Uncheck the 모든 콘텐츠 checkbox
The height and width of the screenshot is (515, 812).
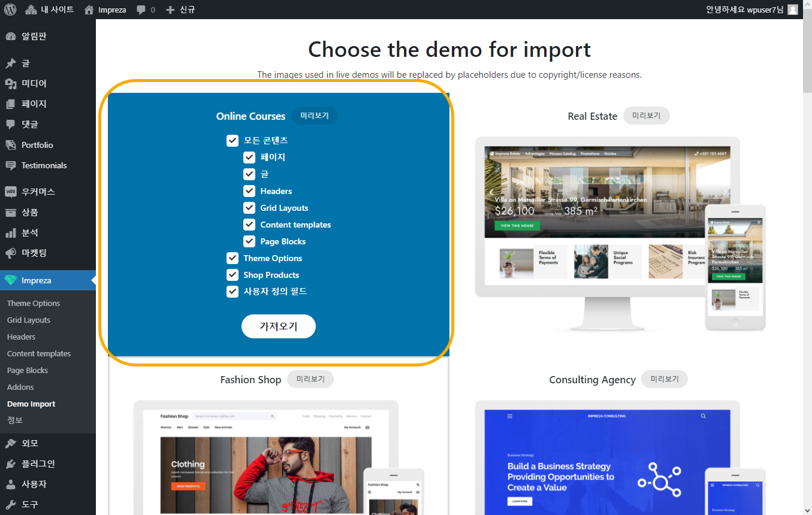click(233, 141)
